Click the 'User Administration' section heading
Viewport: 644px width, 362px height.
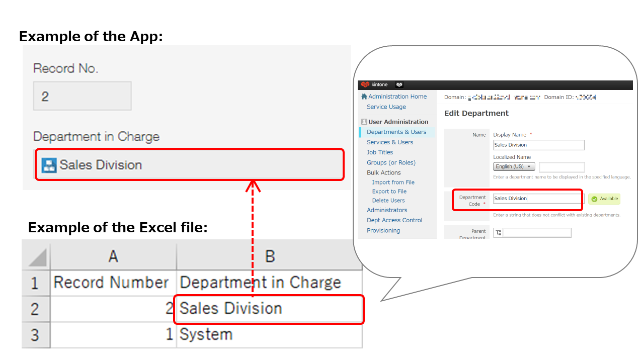point(398,122)
